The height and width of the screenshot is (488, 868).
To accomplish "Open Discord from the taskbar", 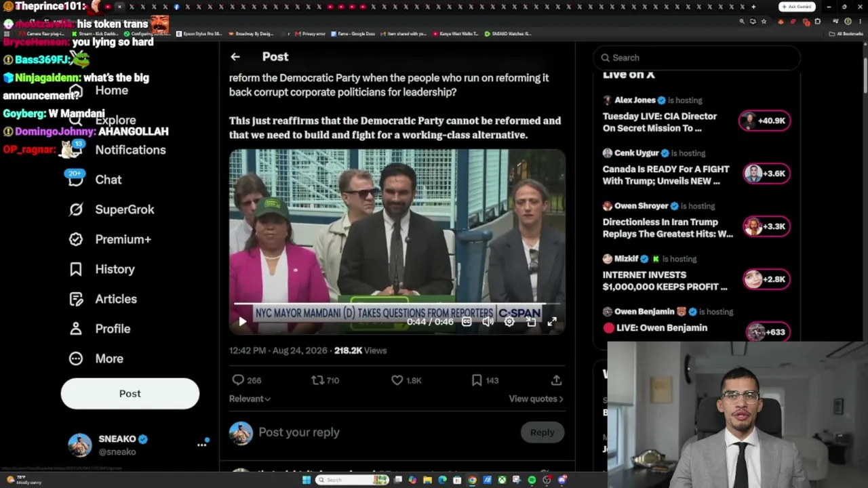I will (x=561, y=480).
